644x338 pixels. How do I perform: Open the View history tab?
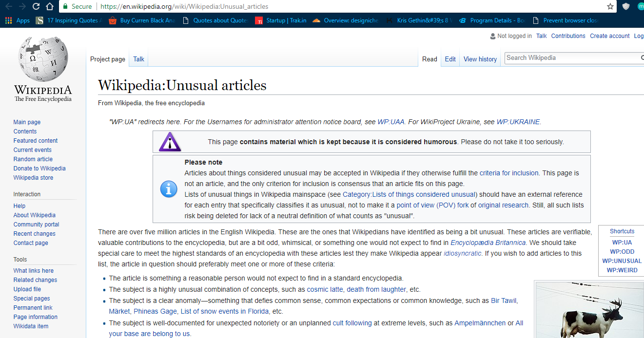pyautogui.click(x=480, y=59)
